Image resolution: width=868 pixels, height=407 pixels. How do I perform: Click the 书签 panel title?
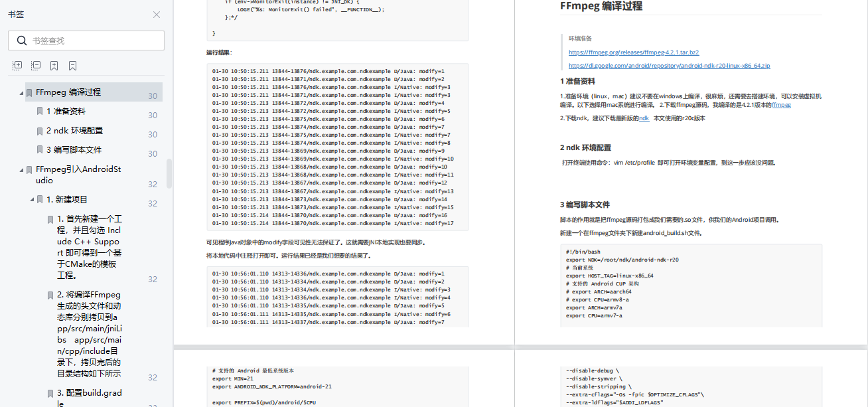coord(16,15)
